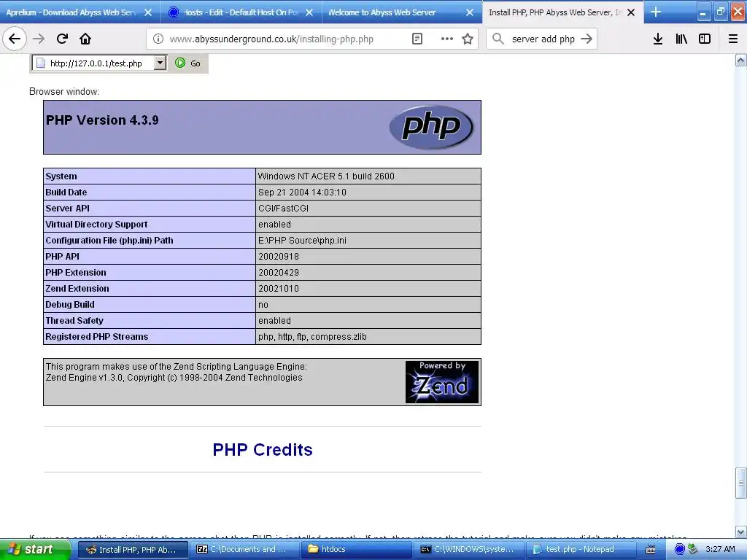Reload the current page
The image size is (747, 560).
pyautogui.click(x=62, y=39)
